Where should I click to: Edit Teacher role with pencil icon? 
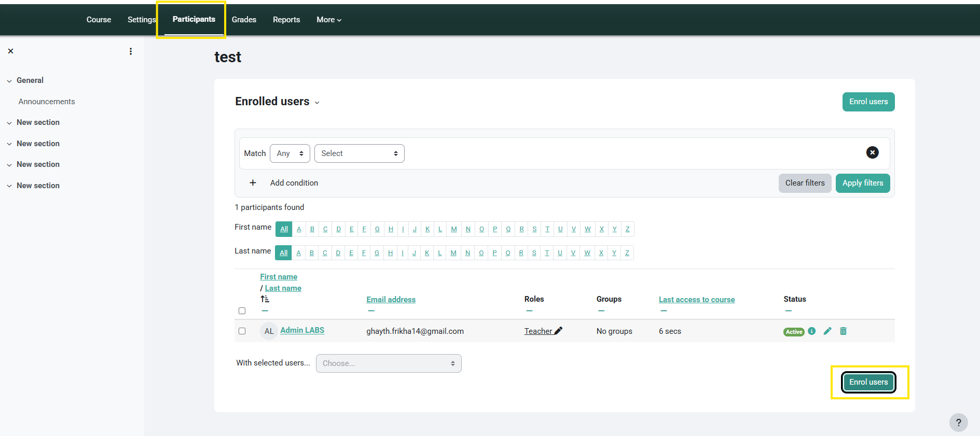coord(558,331)
